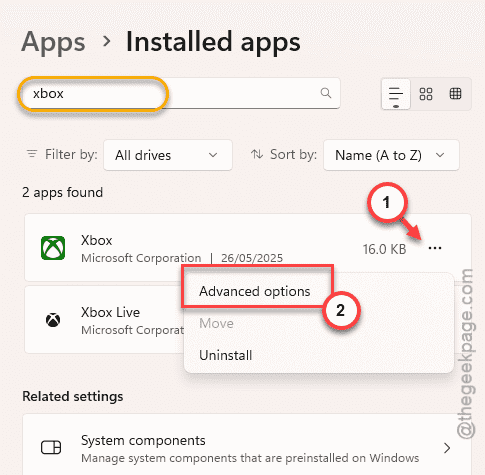This screenshot has width=485, height=475.
Task: Click the System components icon
Action: [51, 447]
